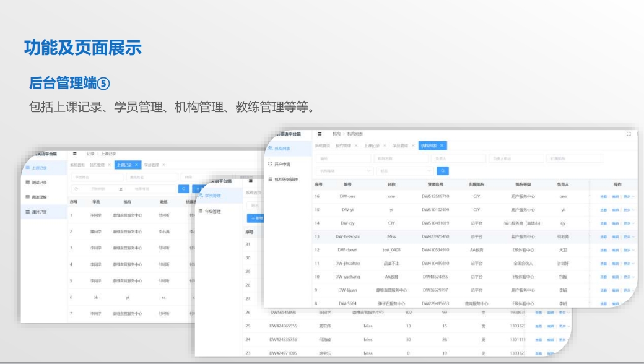
Task: Click 编辑 link for row DW-one
Action: coord(616,197)
